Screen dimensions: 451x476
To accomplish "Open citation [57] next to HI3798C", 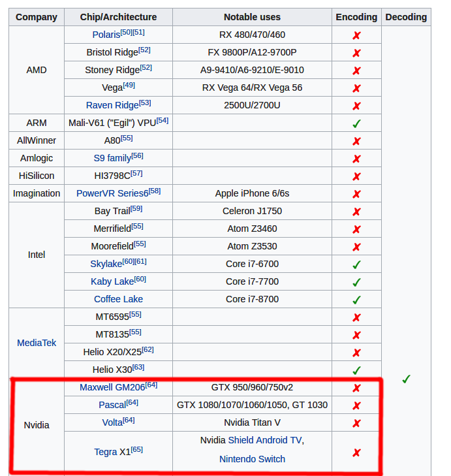I will pyautogui.click(x=136, y=173).
